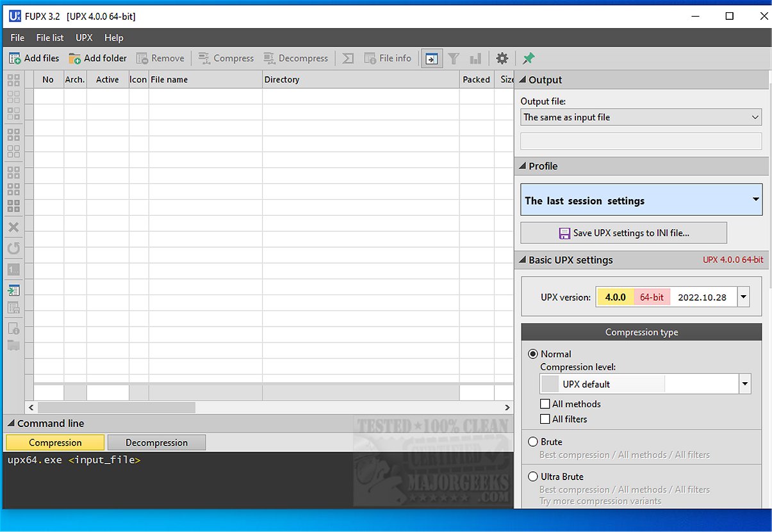Click the pink '64-bit' version tag

point(652,297)
